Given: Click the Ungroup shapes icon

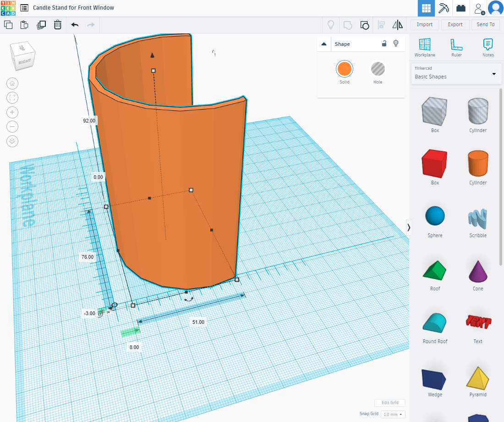Looking at the screenshot, I should coord(365,25).
